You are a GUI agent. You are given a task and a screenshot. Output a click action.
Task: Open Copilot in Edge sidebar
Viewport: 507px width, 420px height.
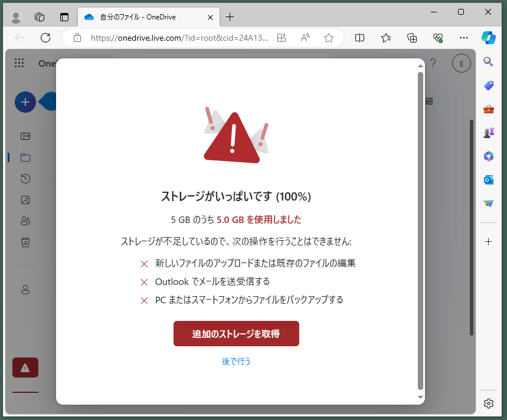pos(489,38)
